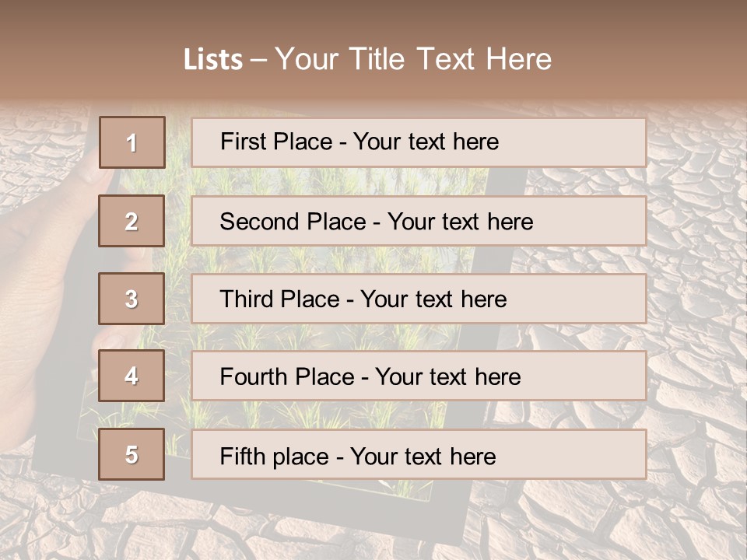The height and width of the screenshot is (560, 747).
Task: Select the Your Title Text Here heading
Action: 413,59
